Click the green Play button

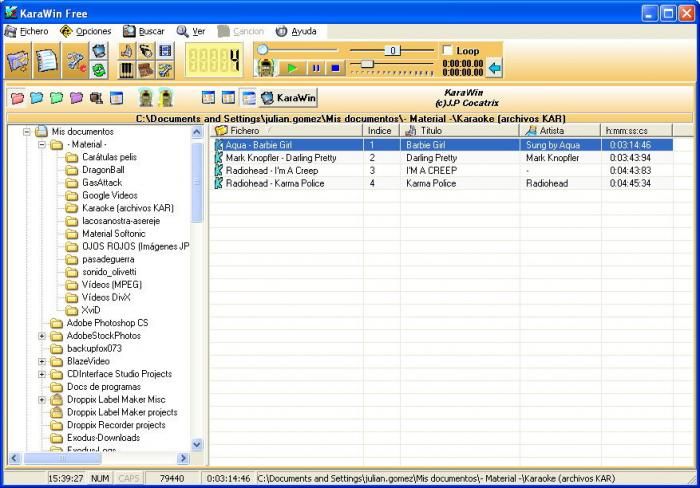292,68
